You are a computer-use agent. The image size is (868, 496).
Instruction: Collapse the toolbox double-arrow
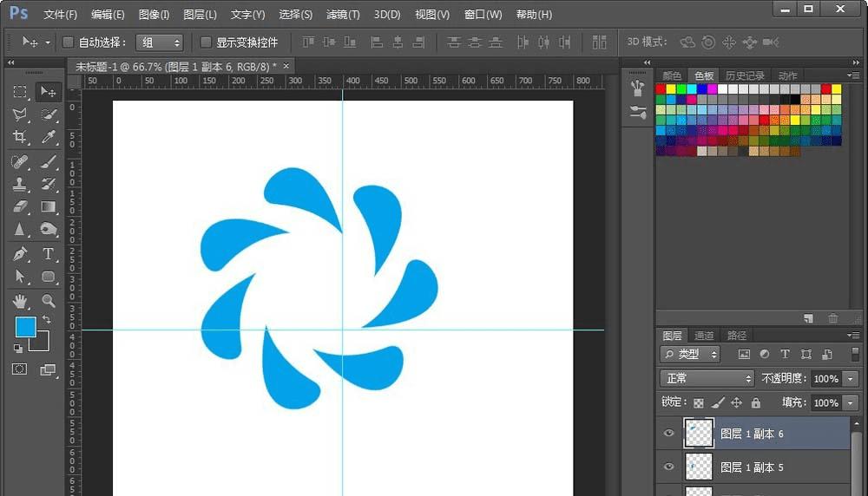point(10,62)
